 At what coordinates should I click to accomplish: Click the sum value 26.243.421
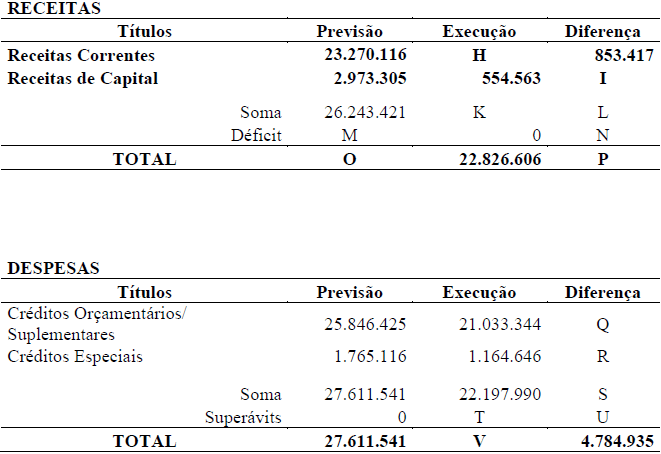tap(366, 113)
